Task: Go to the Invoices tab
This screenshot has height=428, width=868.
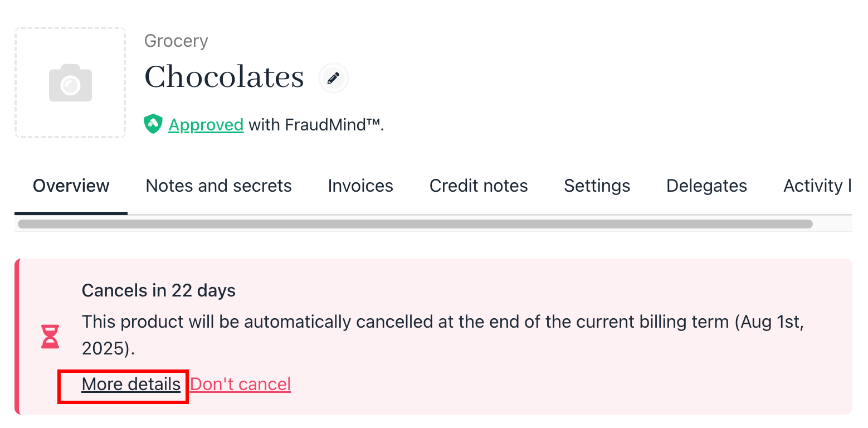Action: tap(360, 186)
